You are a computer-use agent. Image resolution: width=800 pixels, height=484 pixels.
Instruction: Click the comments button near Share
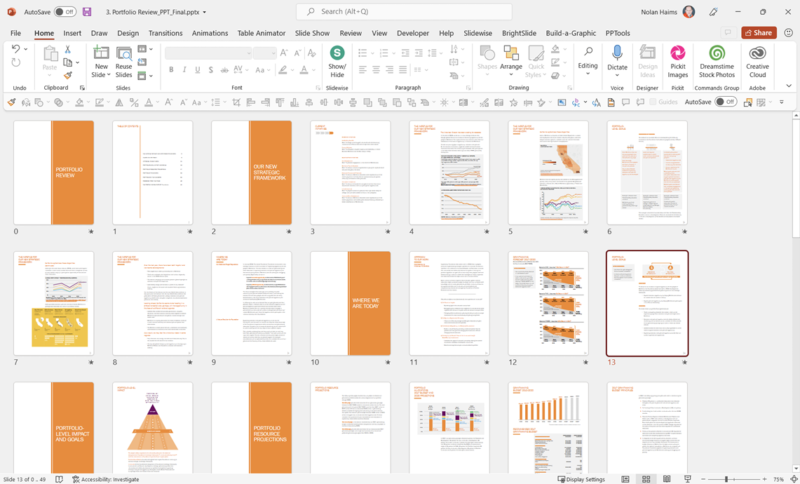(728, 33)
